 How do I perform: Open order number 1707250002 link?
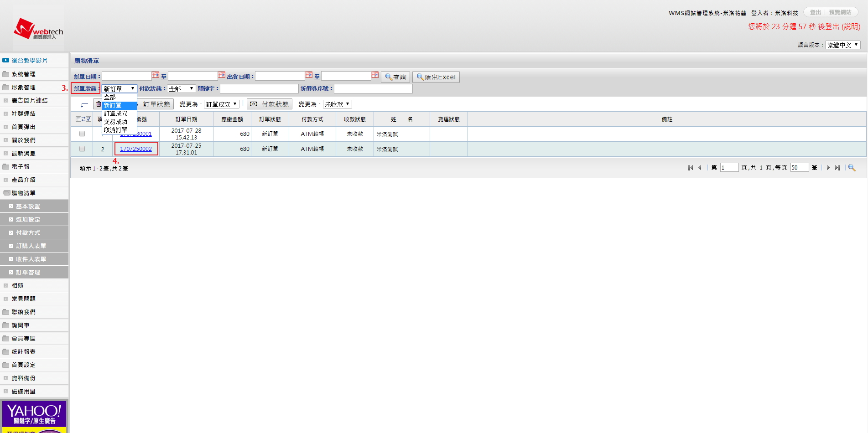(x=136, y=149)
